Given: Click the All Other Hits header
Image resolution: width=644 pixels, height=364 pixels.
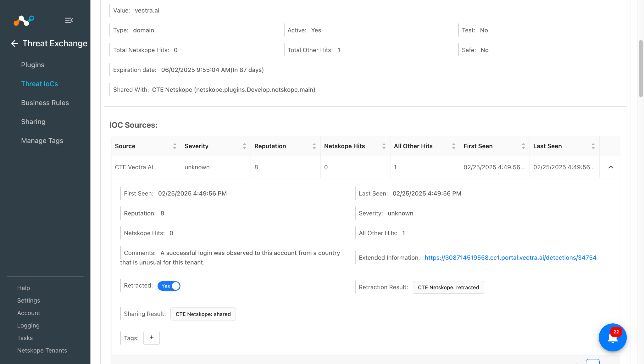Looking at the screenshot, I should click(425, 146).
